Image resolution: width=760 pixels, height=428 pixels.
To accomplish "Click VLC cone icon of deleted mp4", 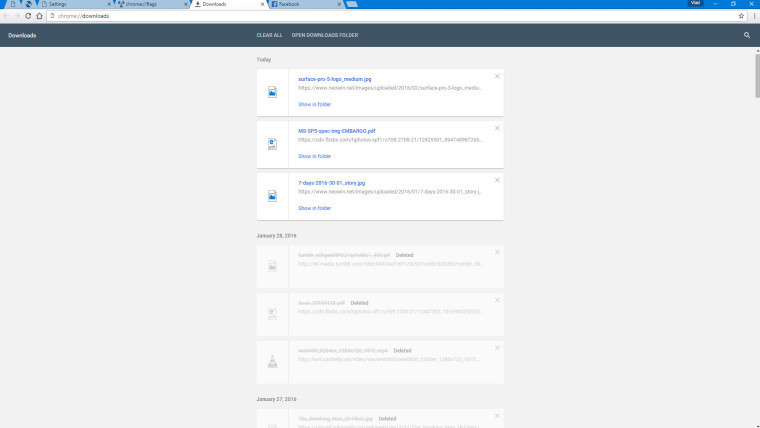I will pyautogui.click(x=272, y=362).
